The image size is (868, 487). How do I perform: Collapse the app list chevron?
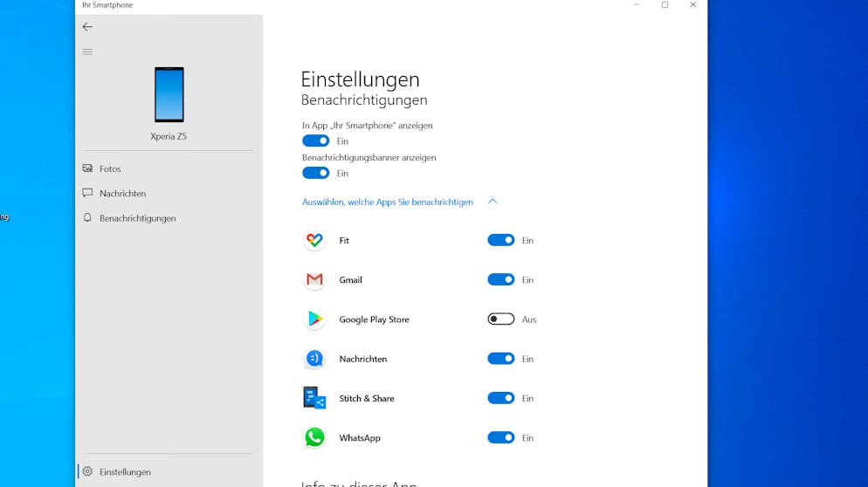click(493, 202)
